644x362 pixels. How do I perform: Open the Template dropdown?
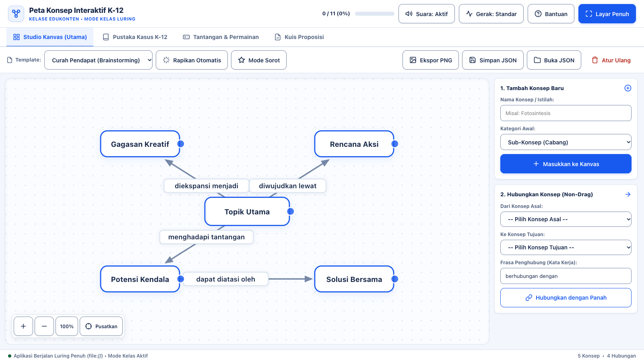[x=98, y=60]
